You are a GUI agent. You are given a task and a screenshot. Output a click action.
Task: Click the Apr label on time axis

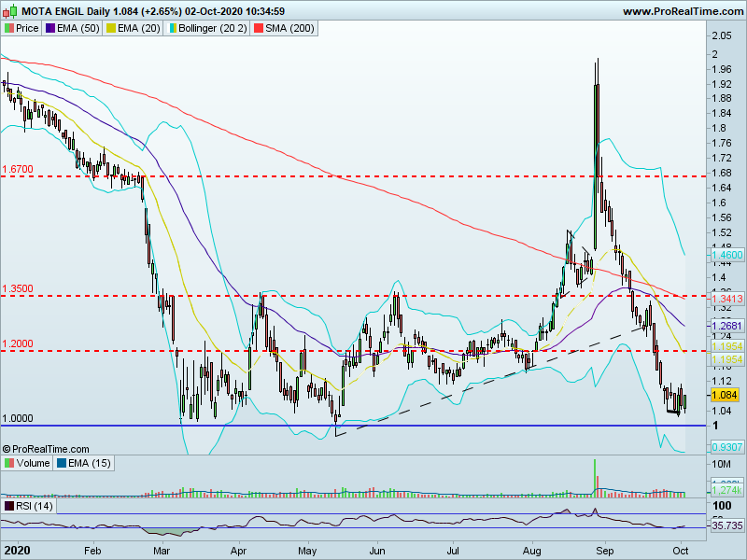(x=238, y=551)
